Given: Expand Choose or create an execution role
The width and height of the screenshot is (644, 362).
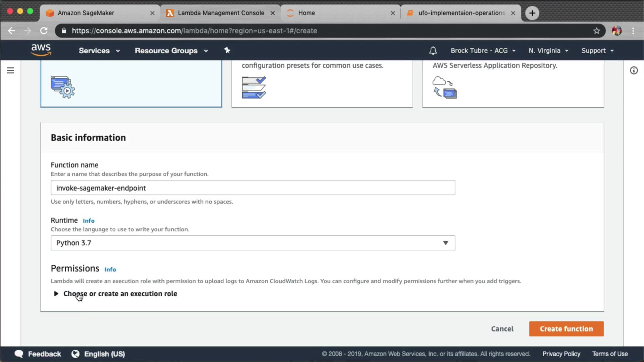Looking at the screenshot, I should point(120,294).
